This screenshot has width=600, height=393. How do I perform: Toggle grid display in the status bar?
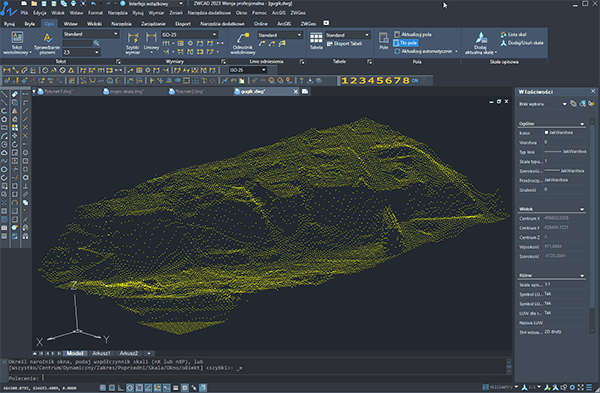(112, 388)
